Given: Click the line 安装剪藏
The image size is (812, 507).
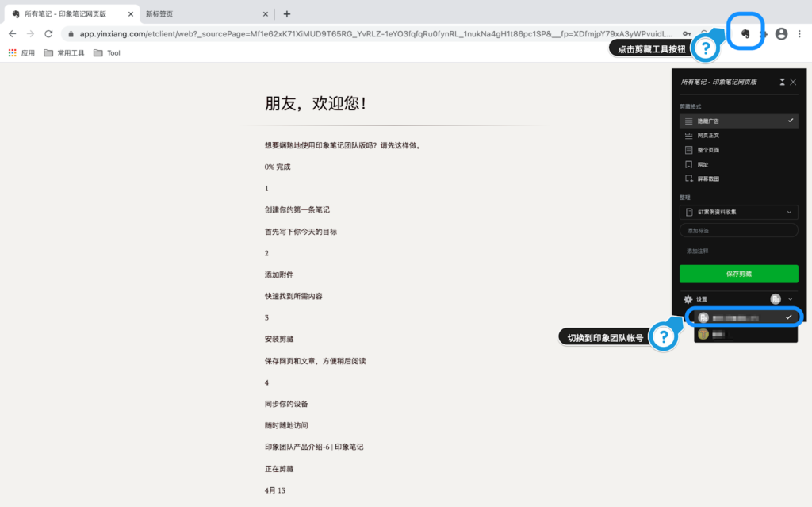Looking at the screenshot, I should click(x=279, y=339).
